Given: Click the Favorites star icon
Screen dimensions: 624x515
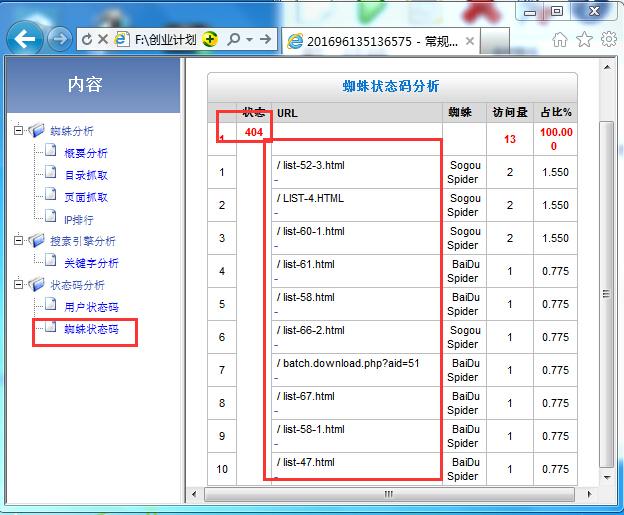Looking at the screenshot, I should tap(584, 39).
